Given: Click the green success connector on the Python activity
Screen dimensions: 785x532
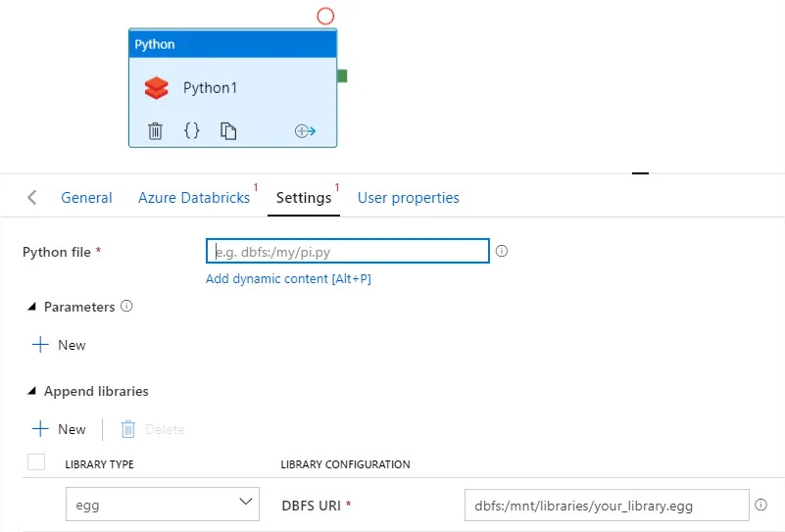Looking at the screenshot, I should pyautogui.click(x=342, y=76).
